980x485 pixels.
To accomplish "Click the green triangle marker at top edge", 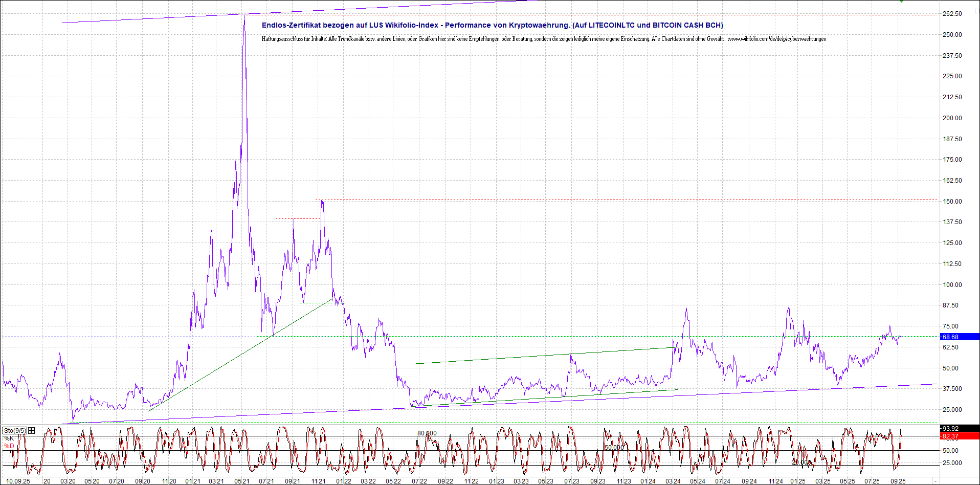I will pyautogui.click(x=901, y=2).
